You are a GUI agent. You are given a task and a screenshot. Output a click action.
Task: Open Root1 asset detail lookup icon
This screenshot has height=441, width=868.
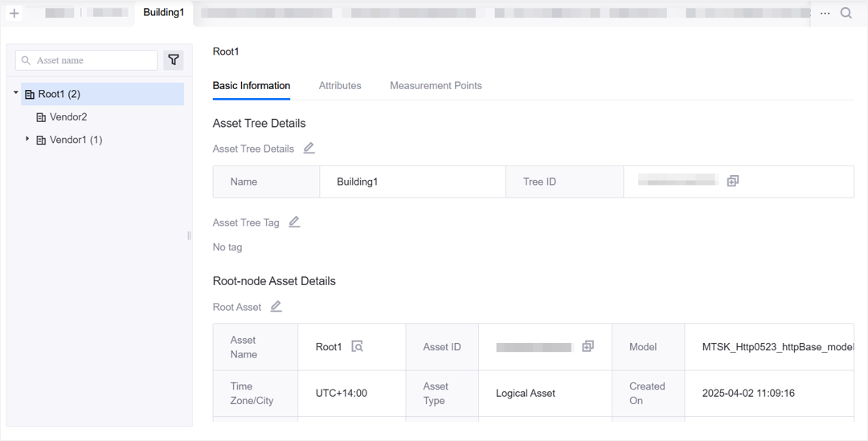coord(357,346)
